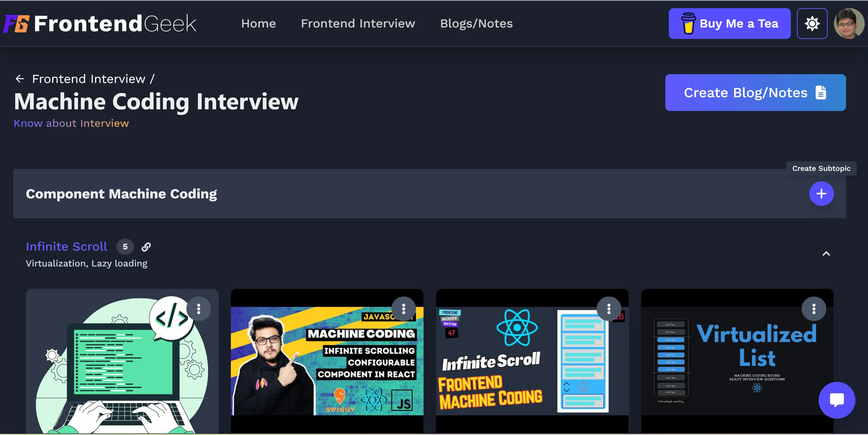The height and width of the screenshot is (435, 868).
Task: Click the back arrow next to Frontend Interview
Action: (20, 79)
